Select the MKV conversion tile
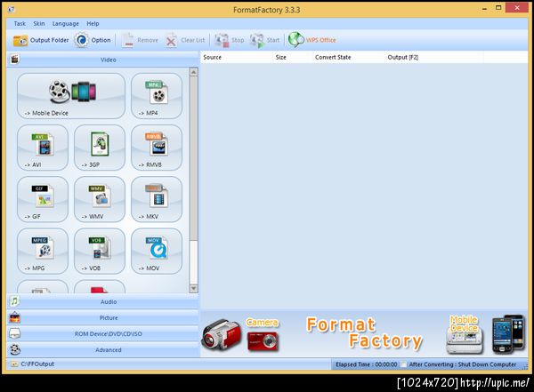The height and width of the screenshot is (392, 534). pyautogui.click(x=157, y=199)
